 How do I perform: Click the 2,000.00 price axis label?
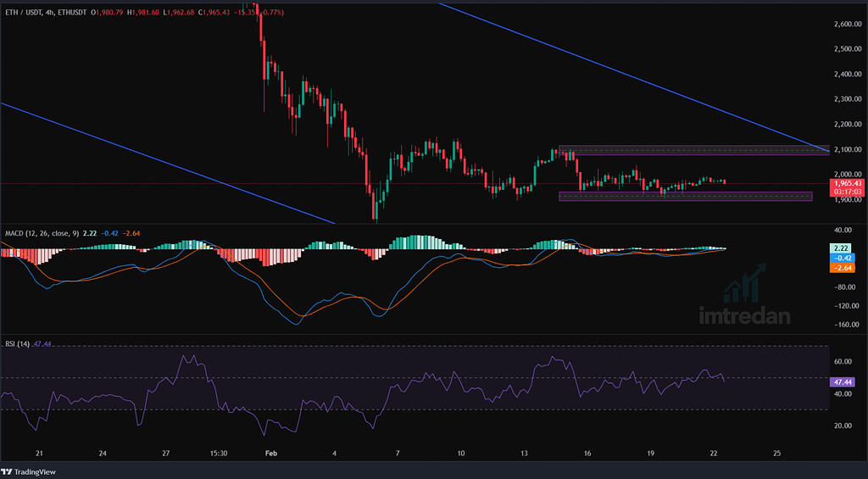848,175
